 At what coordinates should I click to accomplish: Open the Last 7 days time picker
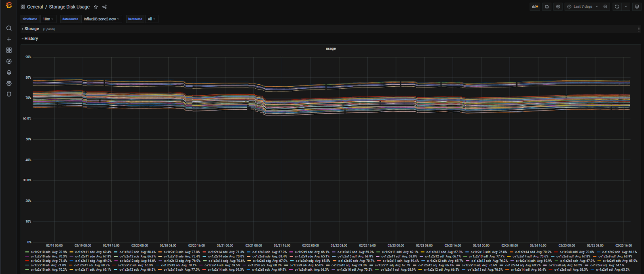point(583,7)
